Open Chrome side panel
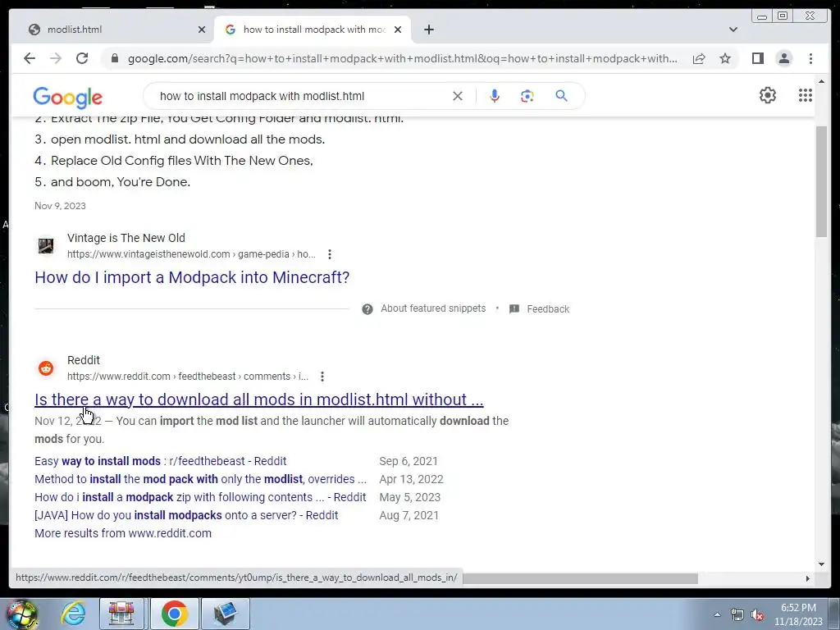 point(757,58)
